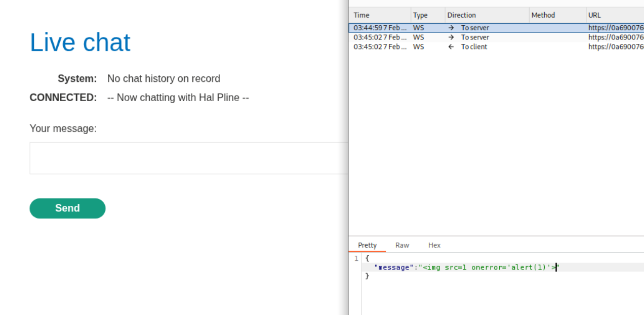Click WS type cell in the To client row
Screen dimensions: 644x315
(419, 47)
